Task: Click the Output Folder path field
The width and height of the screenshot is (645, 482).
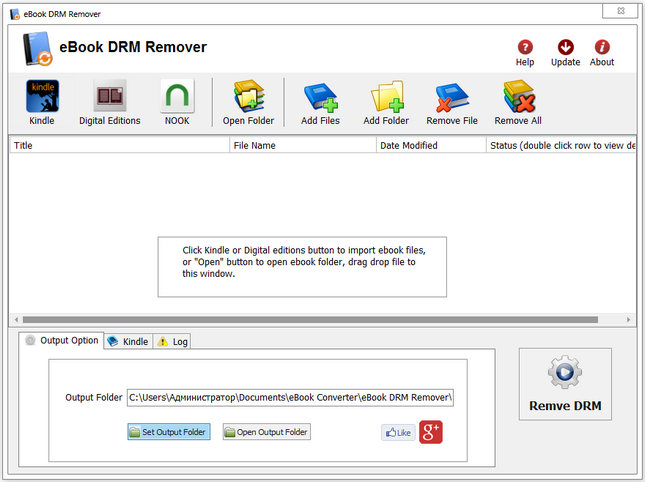Action: tap(290, 397)
